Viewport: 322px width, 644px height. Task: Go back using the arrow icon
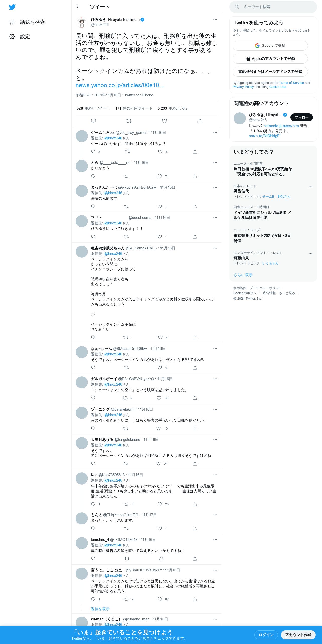tap(78, 7)
